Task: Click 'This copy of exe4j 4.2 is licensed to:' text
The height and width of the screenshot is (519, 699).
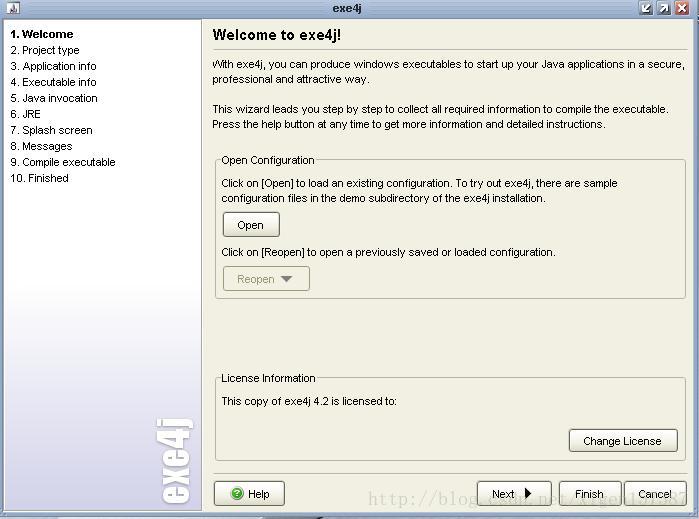Action: tap(309, 401)
